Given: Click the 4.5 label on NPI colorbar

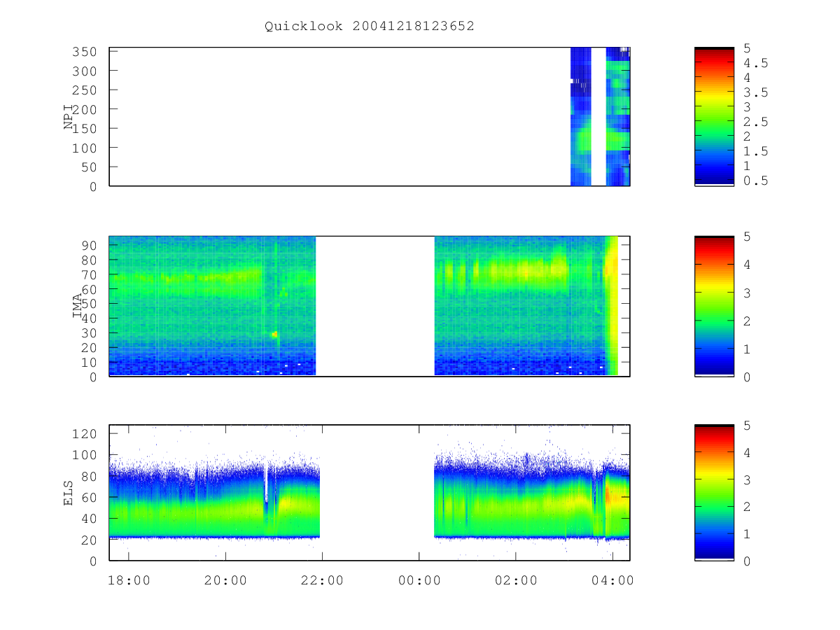Looking at the screenshot, I should coord(756,62).
